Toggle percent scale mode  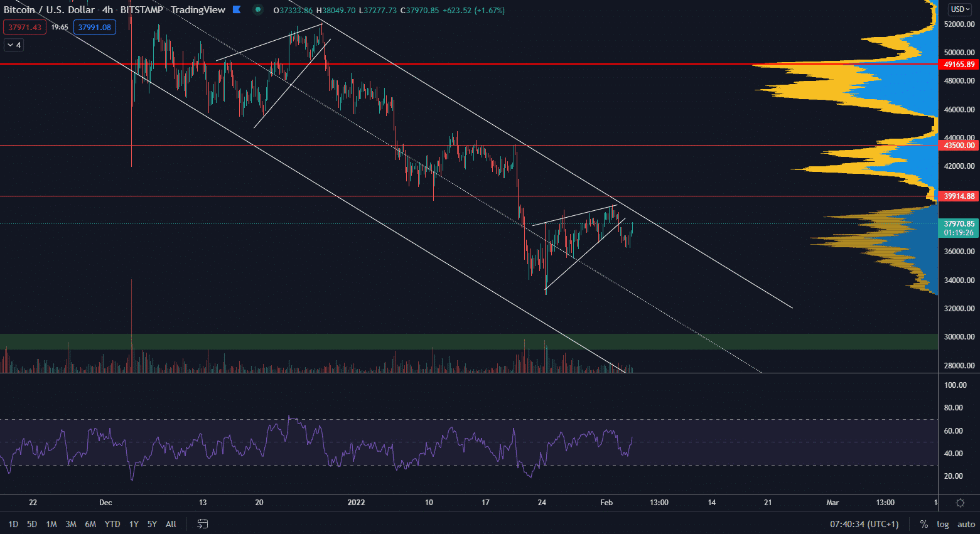pyautogui.click(x=923, y=524)
